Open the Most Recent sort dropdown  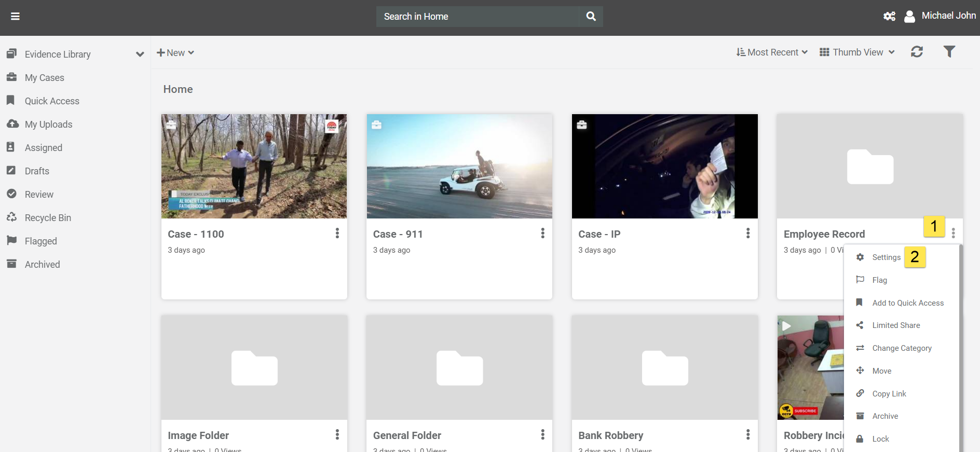click(x=772, y=52)
